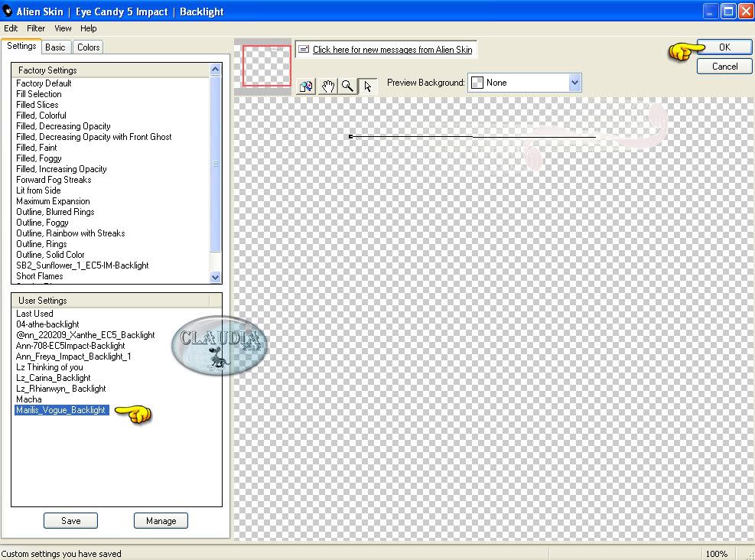The height and width of the screenshot is (560, 755).
Task: Select the 04-athe-backlight user setting
Action: click(47, 324)
